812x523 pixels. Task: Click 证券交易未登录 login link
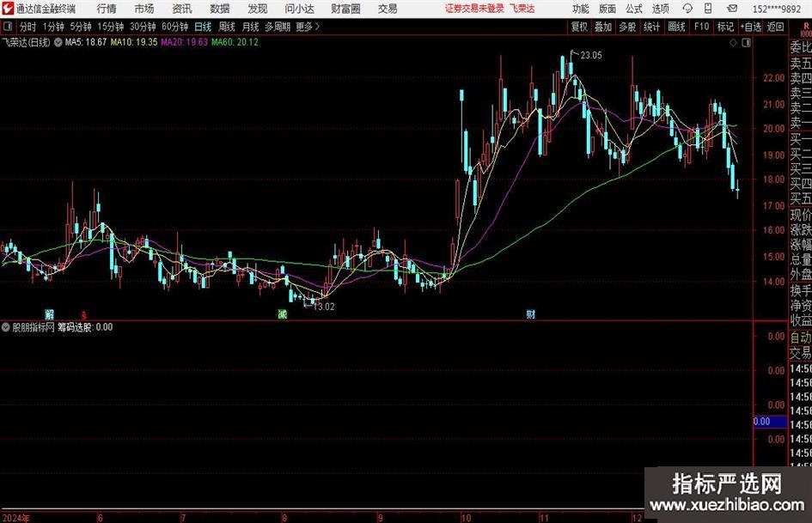474,9
